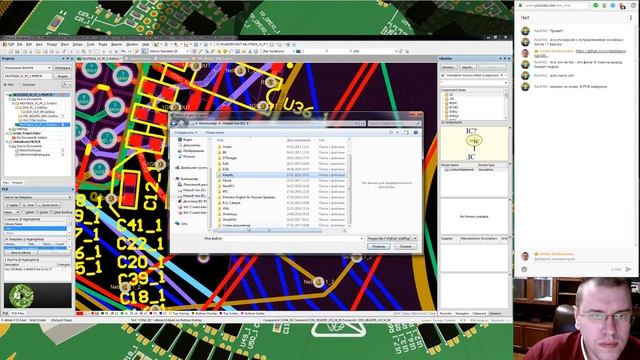Click Открыть button in file dialog

pyautogui.click(x=378, y=247)
